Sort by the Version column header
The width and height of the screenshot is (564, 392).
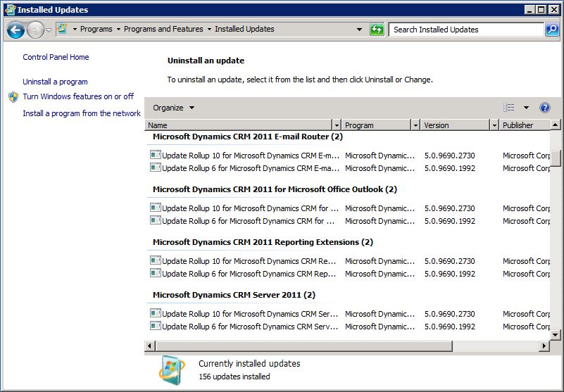[456, 125]
